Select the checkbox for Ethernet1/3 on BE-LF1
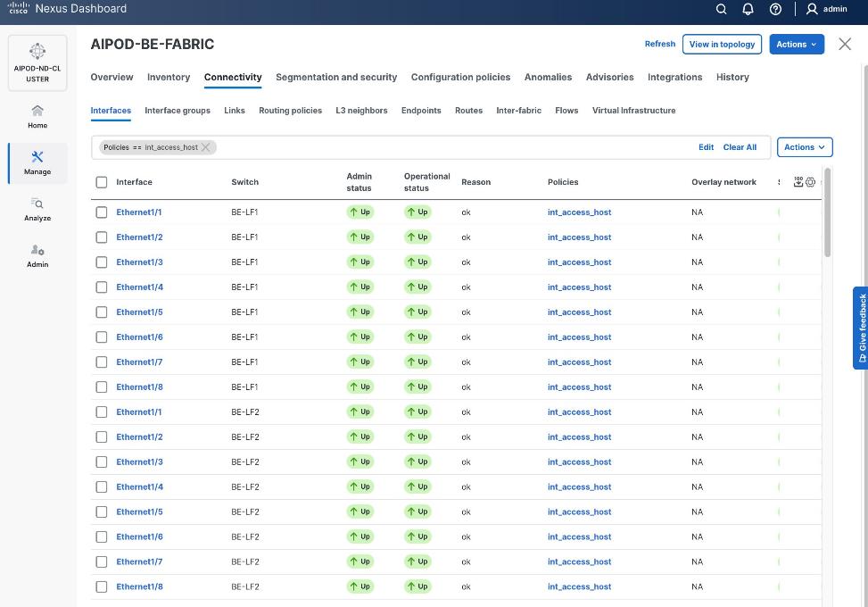This screenshot has height=607, width=868. point(102,262)
